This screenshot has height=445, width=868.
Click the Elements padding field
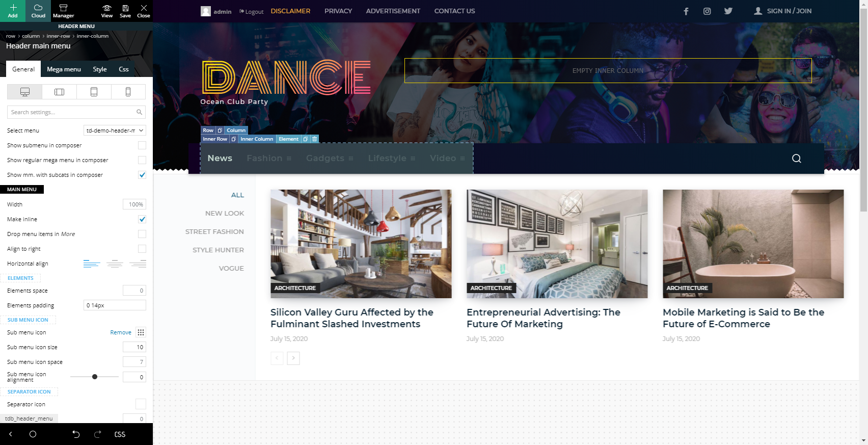pos(115,305)
